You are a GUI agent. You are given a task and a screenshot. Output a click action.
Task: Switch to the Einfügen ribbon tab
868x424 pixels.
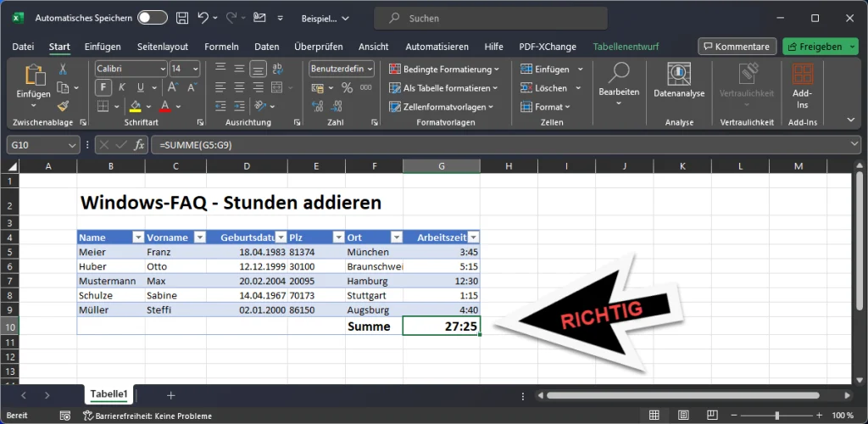click(103, 47)
